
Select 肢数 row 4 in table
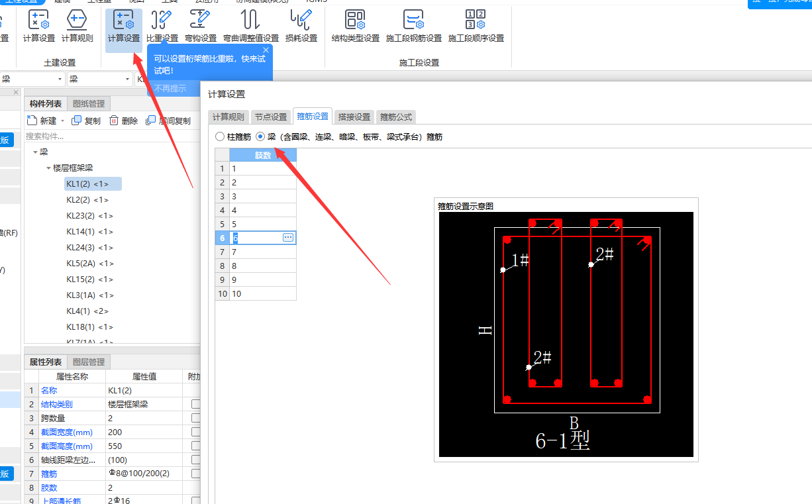(x=262, y=210)
